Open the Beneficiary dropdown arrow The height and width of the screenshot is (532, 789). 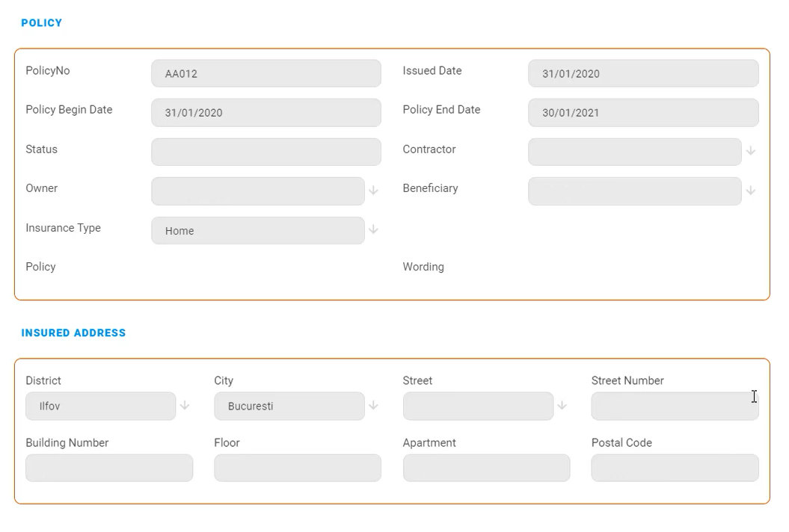pos(750,191)
